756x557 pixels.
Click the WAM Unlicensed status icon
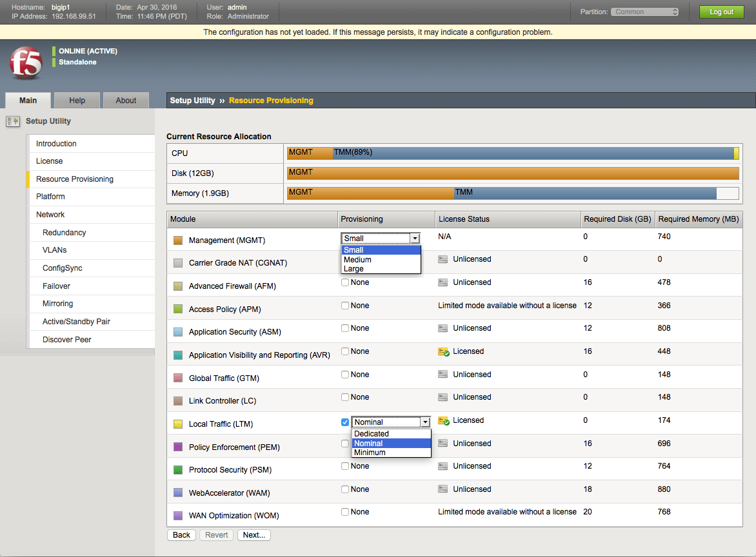[443, 489]
